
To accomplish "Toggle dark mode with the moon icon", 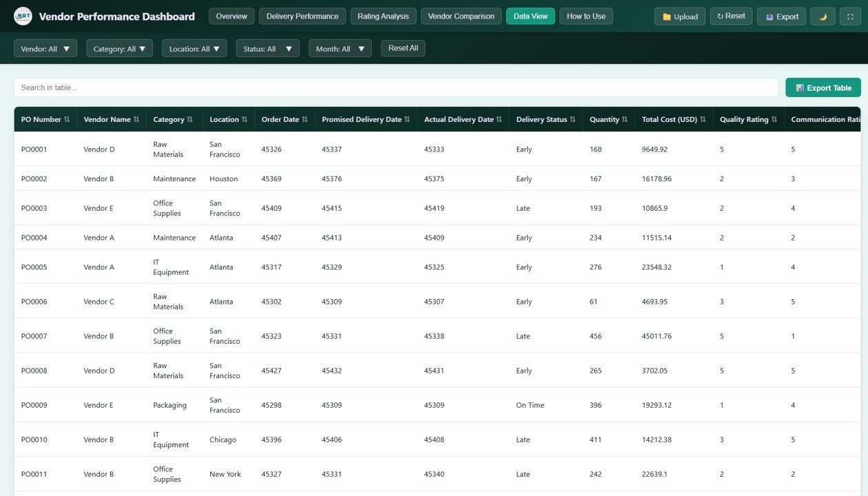I will (x=823, y=16).
